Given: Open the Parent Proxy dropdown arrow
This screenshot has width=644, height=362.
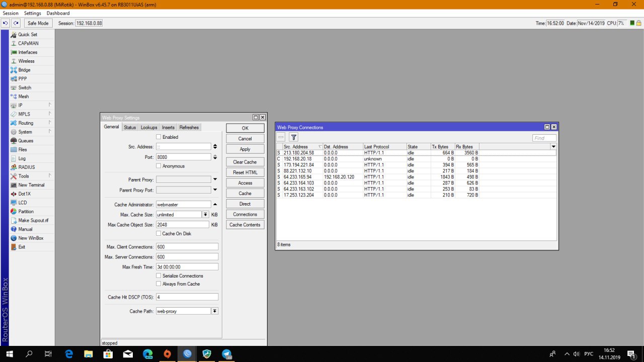Looking at the screenshot, I should pyautogui.click(x=215, y=179).
